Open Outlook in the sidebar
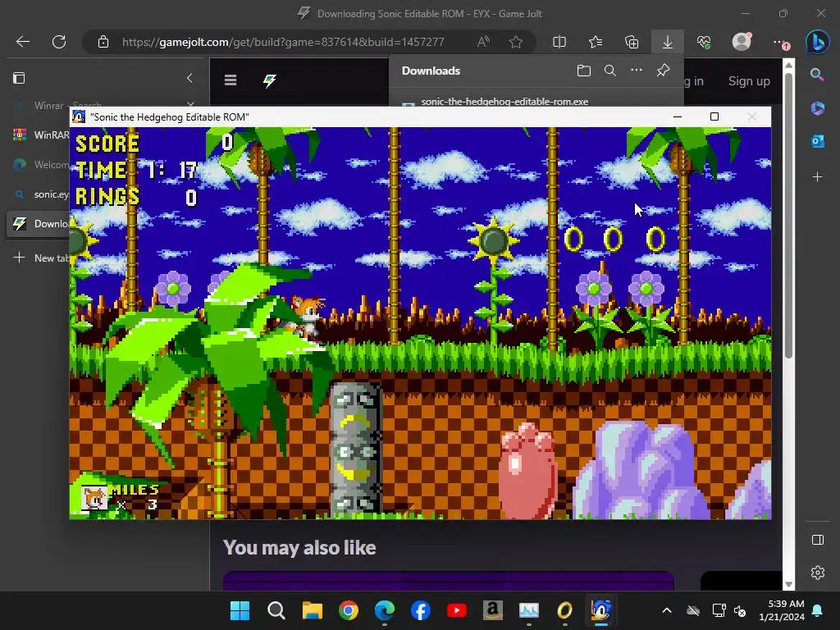 coord(817,141)
